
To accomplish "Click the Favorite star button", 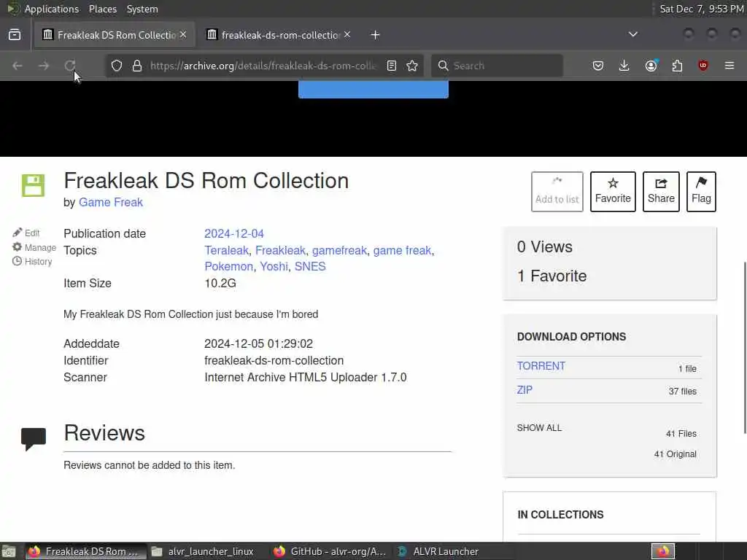I will pyautogui.click(x=613, y=192).
